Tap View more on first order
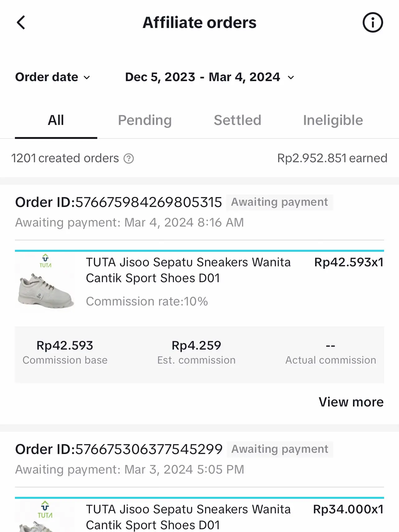This screenshot has height=532, width=399. point(351,402)
